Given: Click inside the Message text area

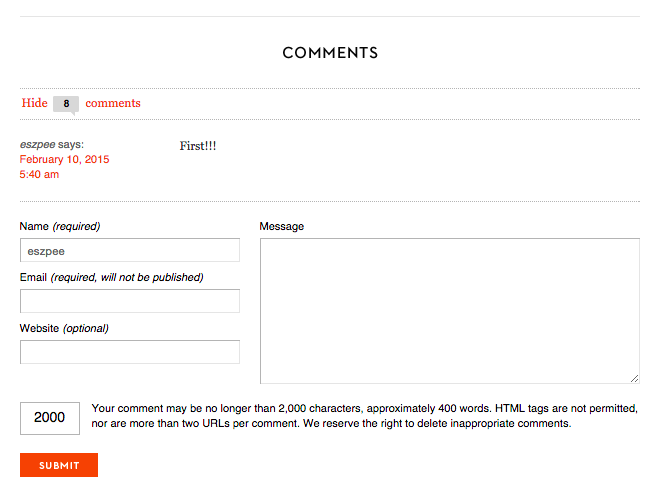Looking at the screenshot, I should [449, 310].
